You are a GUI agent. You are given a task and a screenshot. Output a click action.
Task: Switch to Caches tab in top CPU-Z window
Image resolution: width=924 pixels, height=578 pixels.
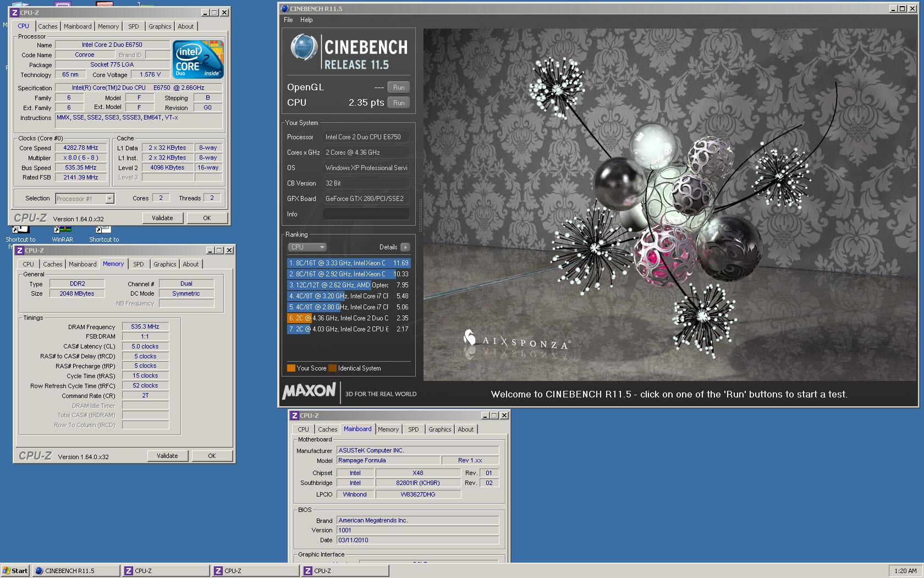pos(47,26)
